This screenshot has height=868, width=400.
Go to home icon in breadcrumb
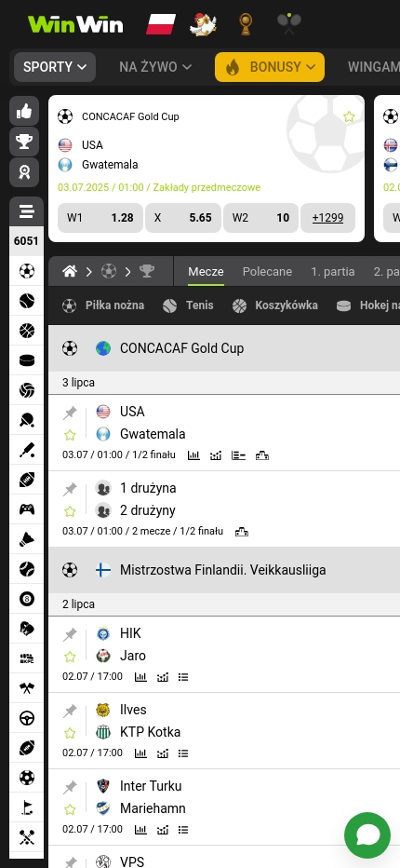tap(70, 271)
